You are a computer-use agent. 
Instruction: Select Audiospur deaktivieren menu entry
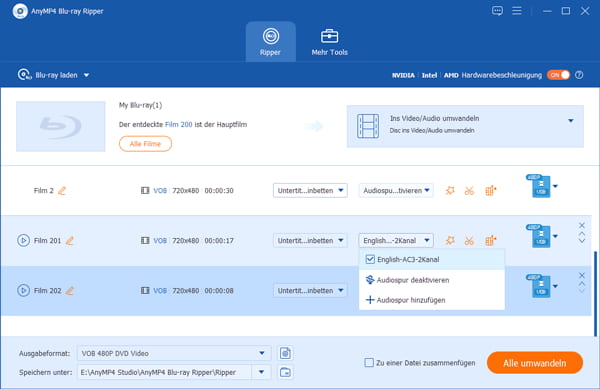tap(432, 280)
